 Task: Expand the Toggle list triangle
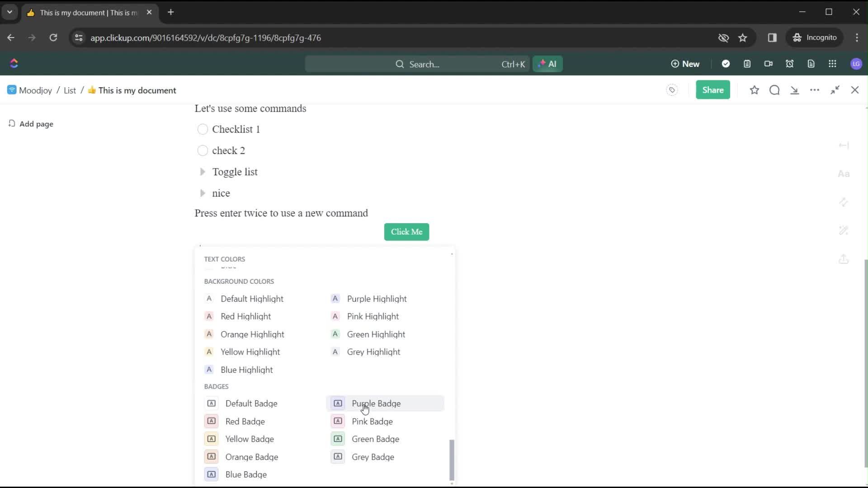tap(203, 172)
